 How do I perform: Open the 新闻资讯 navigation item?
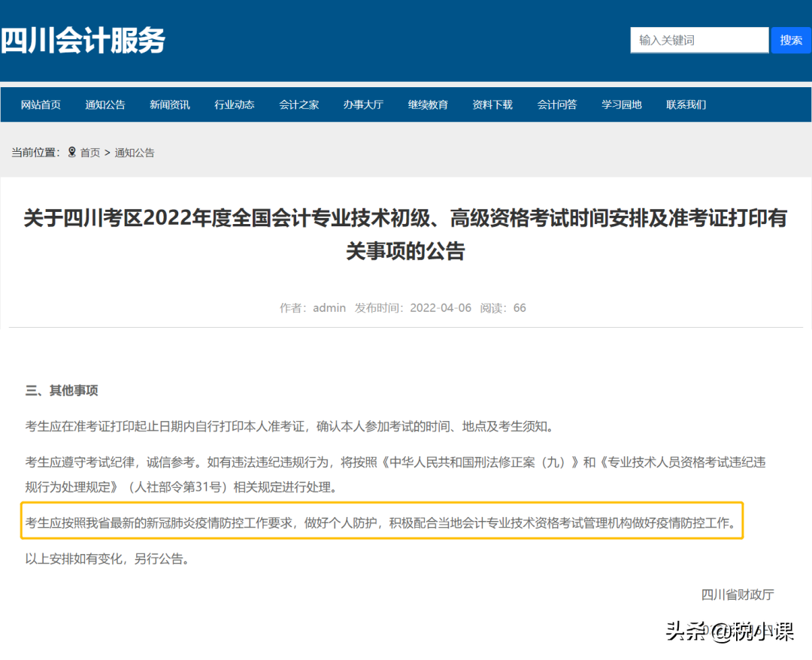click(169, 104)
